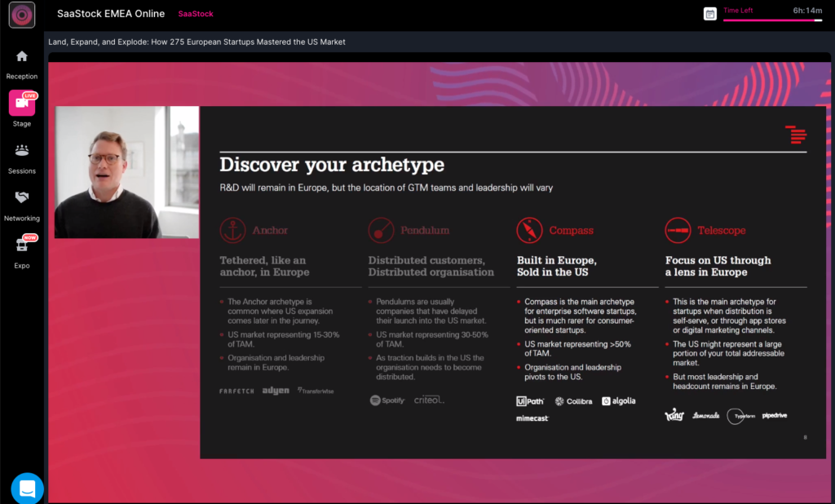835x504 pixels.
Task: Click the Lemonade logo on slide
Action: point(705,416)
